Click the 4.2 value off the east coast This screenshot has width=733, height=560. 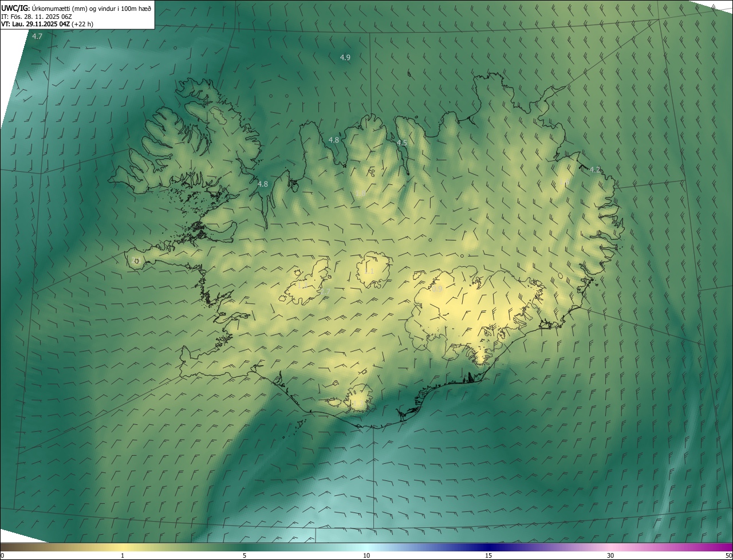pyautogui.click(x=595, y=169)
